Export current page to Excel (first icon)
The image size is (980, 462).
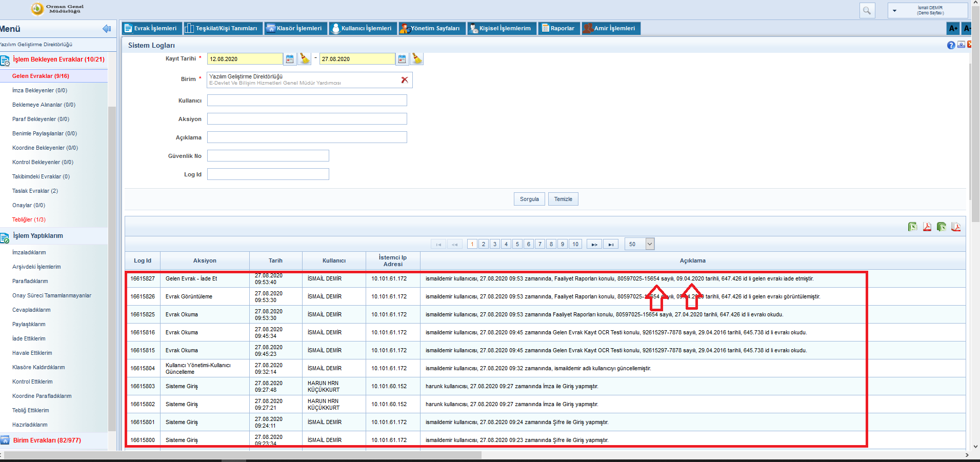click(913, 227)
